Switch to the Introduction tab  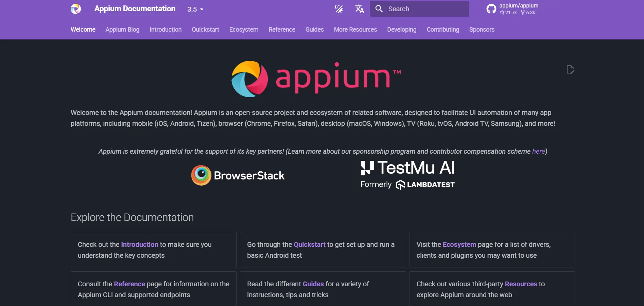tap(166, 30)
